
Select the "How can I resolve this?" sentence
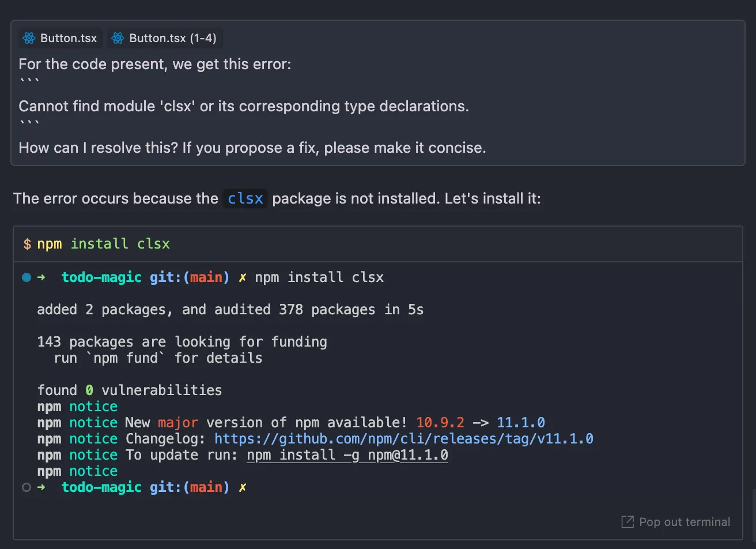pyautogui.click(x=99, y=148)
